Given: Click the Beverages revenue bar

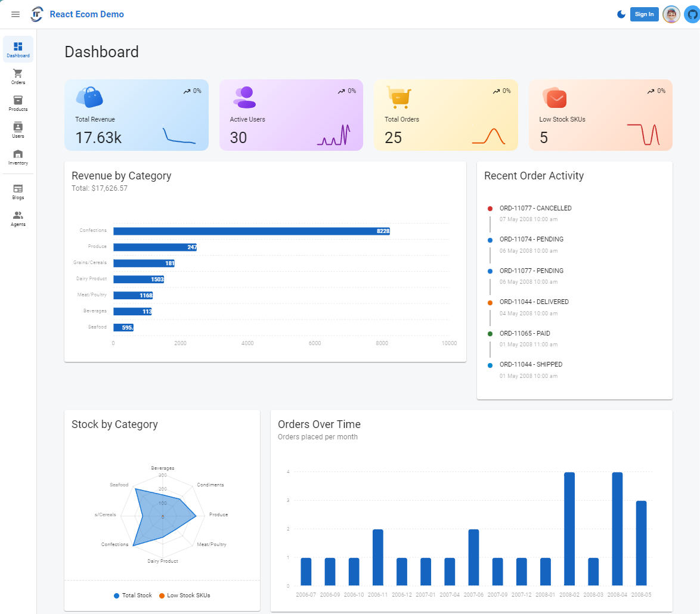Looking at the screenshot, I should coord(132,311).
